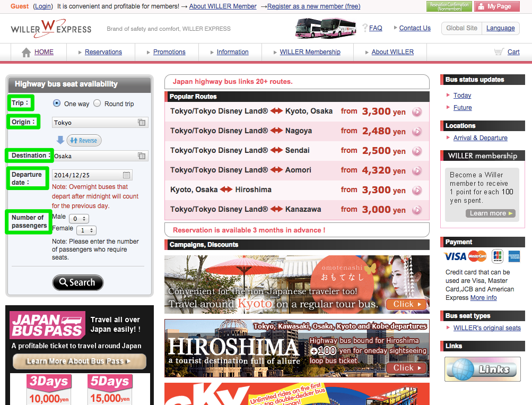This screenshot has height=405, width=532.
Task: Open the Language selector
Action: coord(500,28)
